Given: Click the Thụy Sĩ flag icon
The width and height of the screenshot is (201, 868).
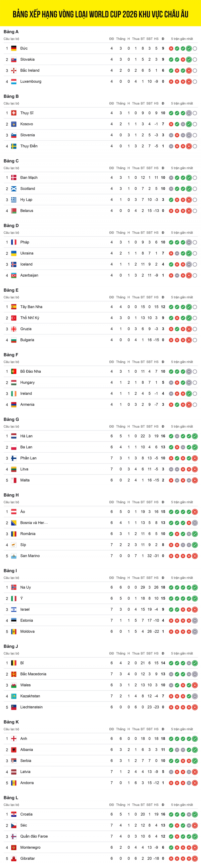Looking at the screenshot, I should [14, 113].
